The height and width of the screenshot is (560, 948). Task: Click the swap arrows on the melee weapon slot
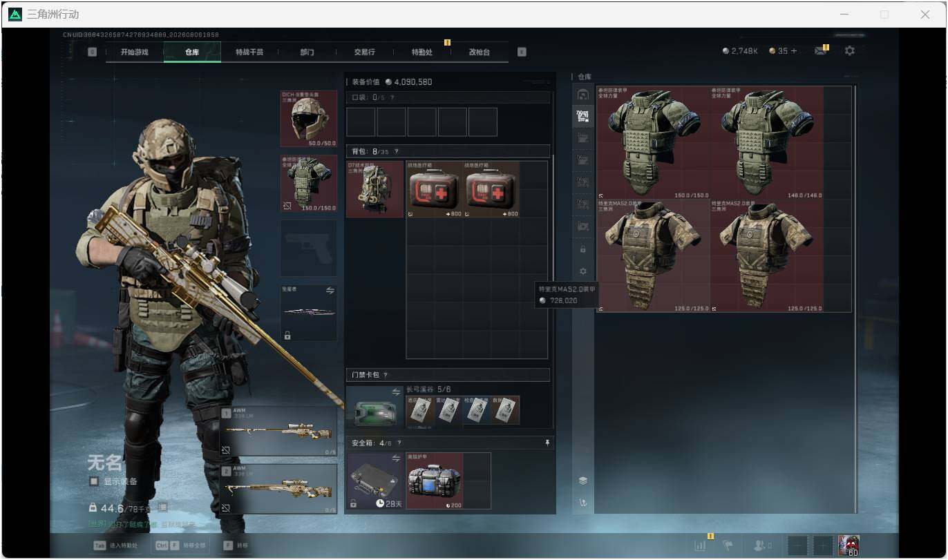(330, 291)
